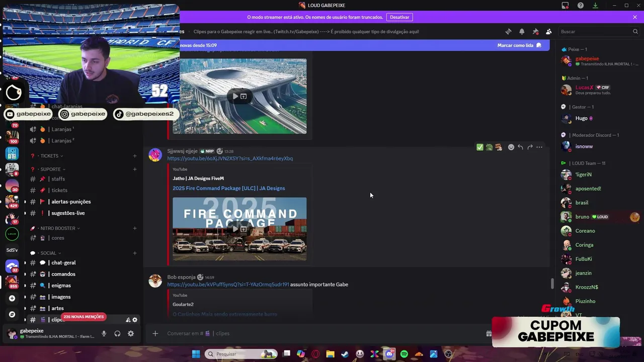Toggle microphone mute

pos(104,333)
